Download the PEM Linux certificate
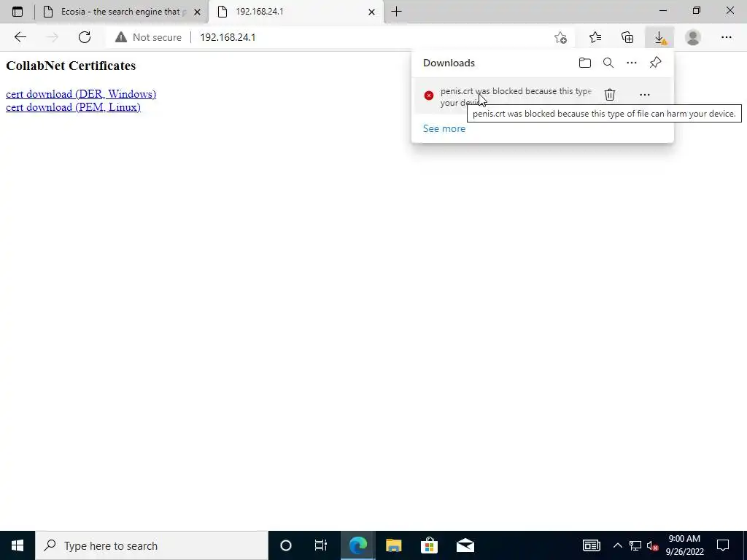The height and width of the screenshot is (560, 747). pyautogui.click(x=74, y=107)
